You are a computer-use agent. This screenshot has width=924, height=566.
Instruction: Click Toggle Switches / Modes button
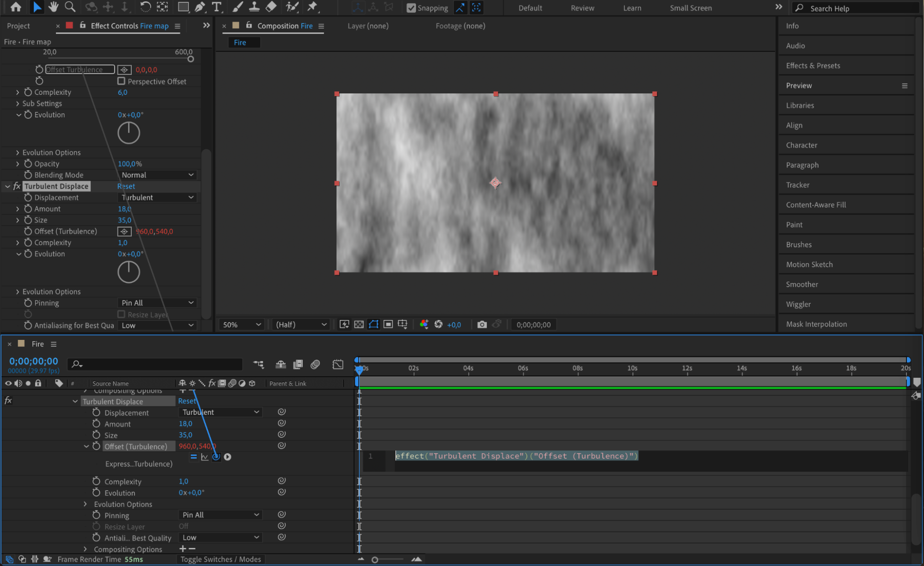coord(220,559)
